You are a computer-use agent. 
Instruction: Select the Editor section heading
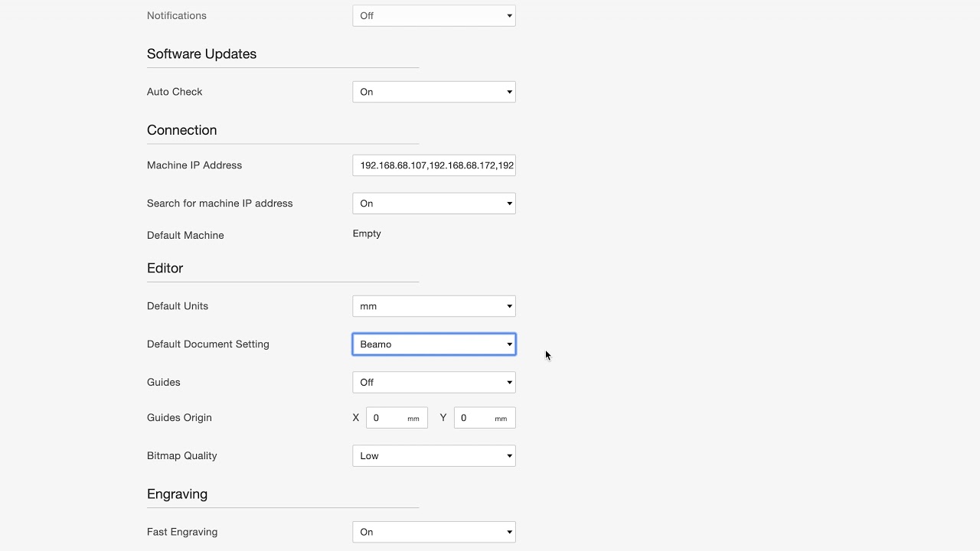tap(165, 268)
